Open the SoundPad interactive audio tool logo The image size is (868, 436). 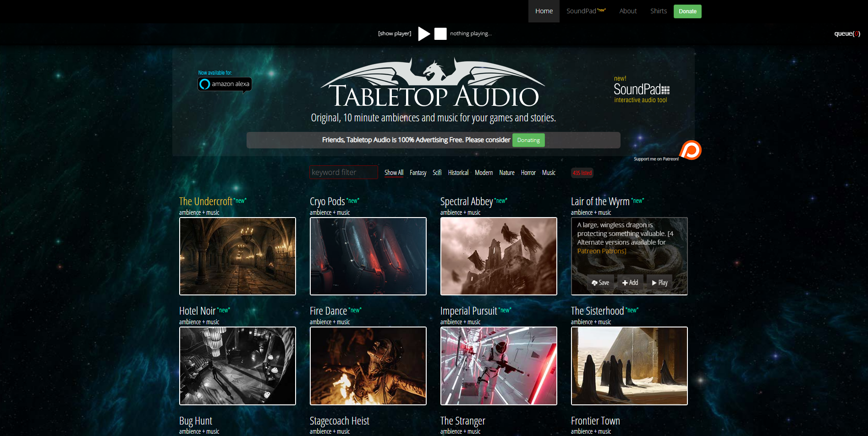[641, 90]
